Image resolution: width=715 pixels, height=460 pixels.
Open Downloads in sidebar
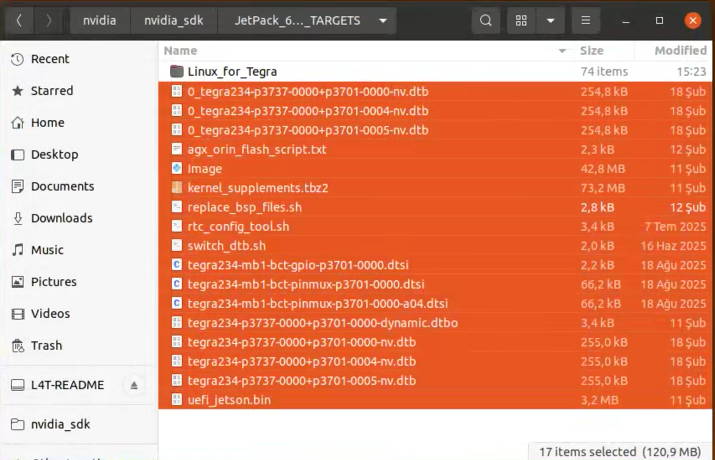[79, 218]
